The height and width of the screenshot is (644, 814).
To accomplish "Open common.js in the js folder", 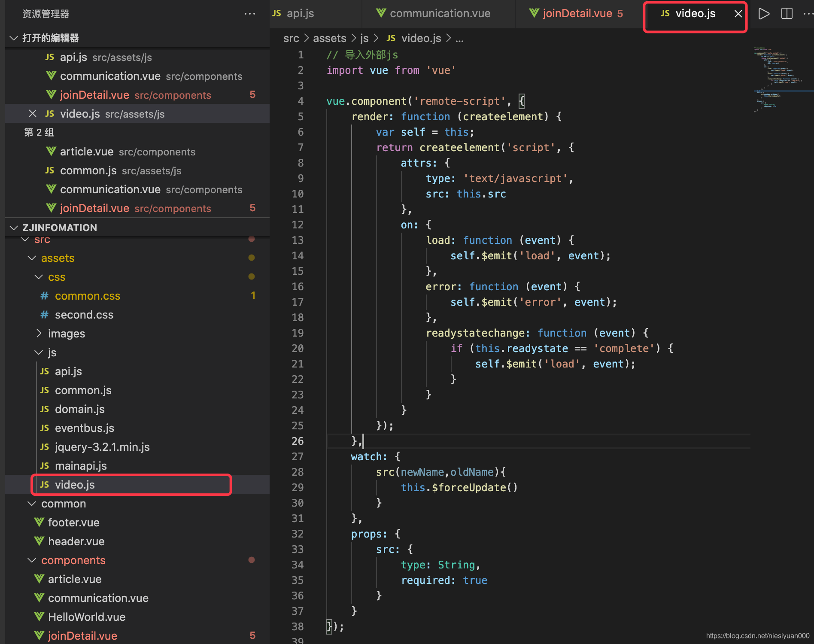I will [x=137, y=390].
